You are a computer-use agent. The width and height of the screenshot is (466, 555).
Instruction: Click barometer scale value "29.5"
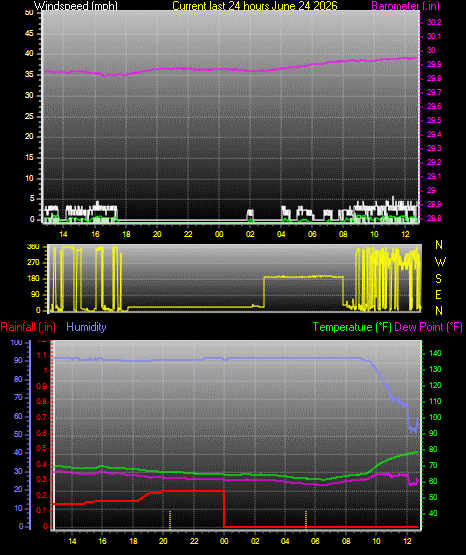(434, 120)
